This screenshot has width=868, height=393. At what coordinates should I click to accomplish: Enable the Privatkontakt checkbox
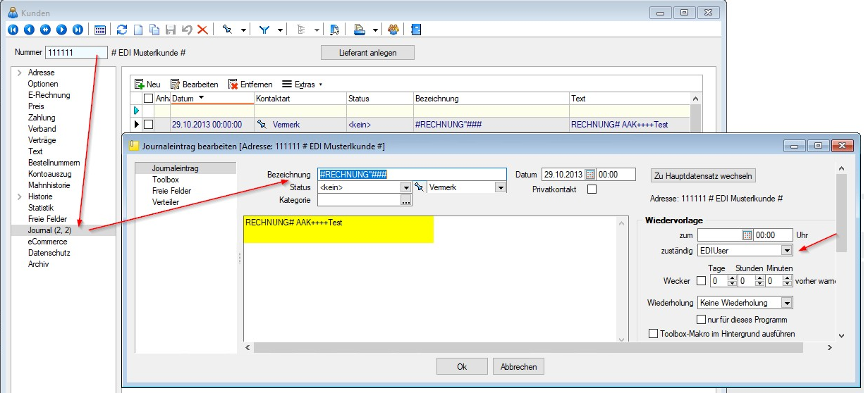click(592, 189)
